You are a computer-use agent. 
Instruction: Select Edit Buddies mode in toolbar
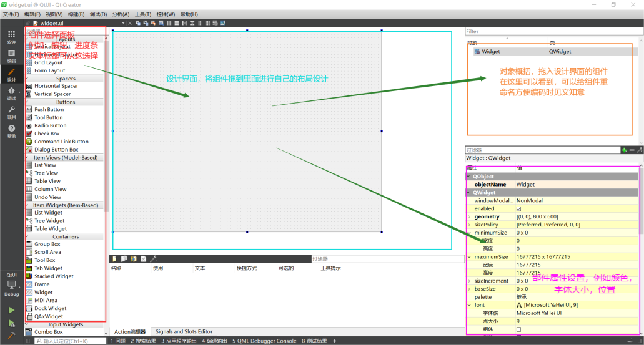[x=153, y=23]
